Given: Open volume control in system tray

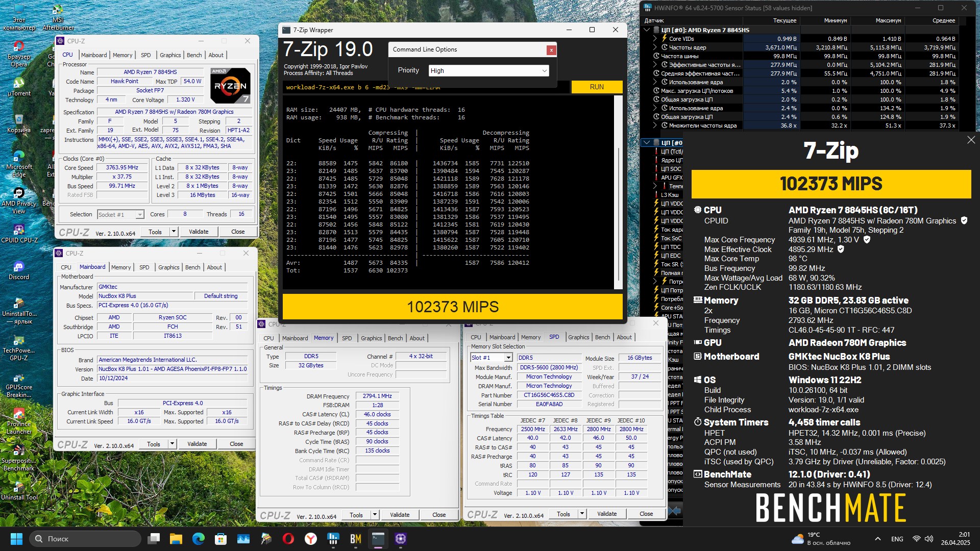Looking at the screenshot, I should click(x=929, y=539).
